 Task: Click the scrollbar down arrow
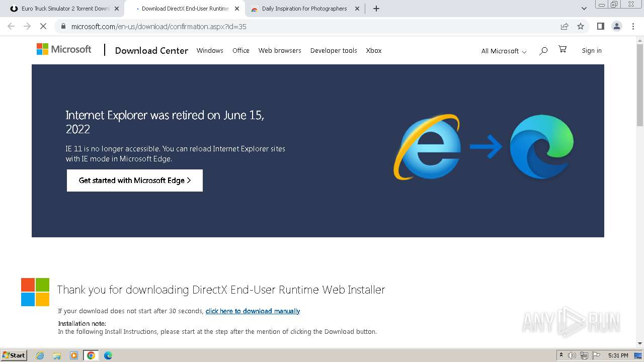pyautogui.click(x=640, y=343)
